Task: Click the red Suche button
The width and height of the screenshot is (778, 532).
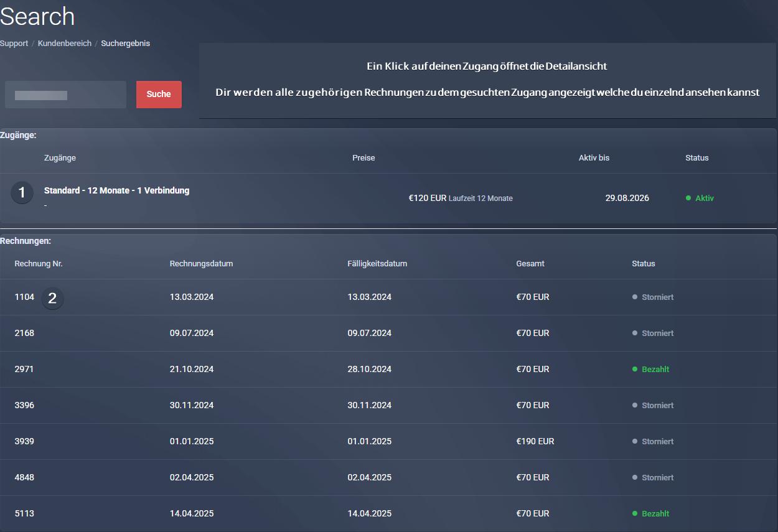Action: click(159, 95)
